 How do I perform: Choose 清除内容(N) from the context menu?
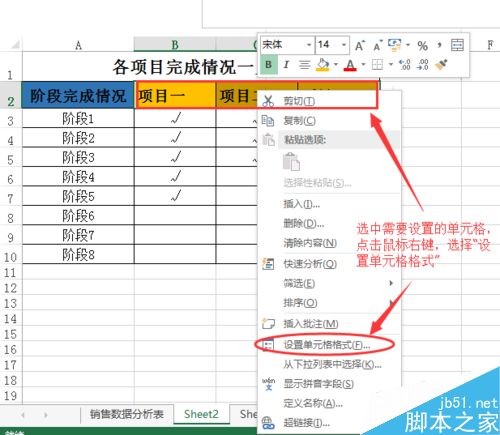[330, 243]
